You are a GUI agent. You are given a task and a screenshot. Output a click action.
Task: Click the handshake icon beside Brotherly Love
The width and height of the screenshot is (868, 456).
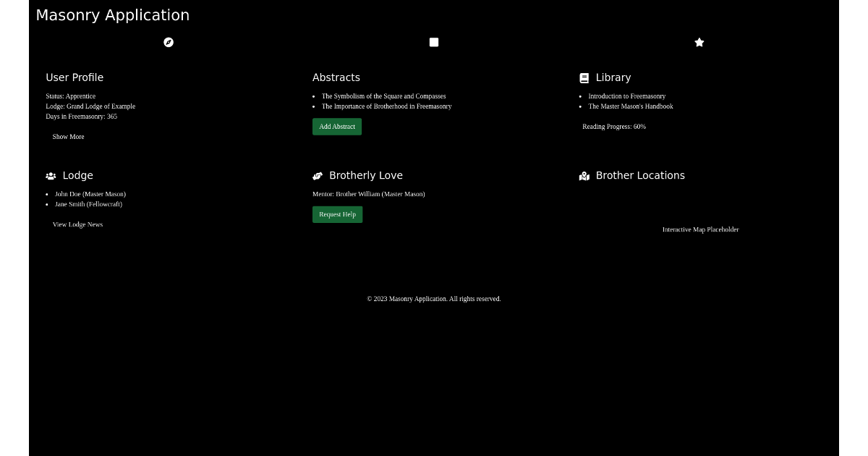click(317, 175)
